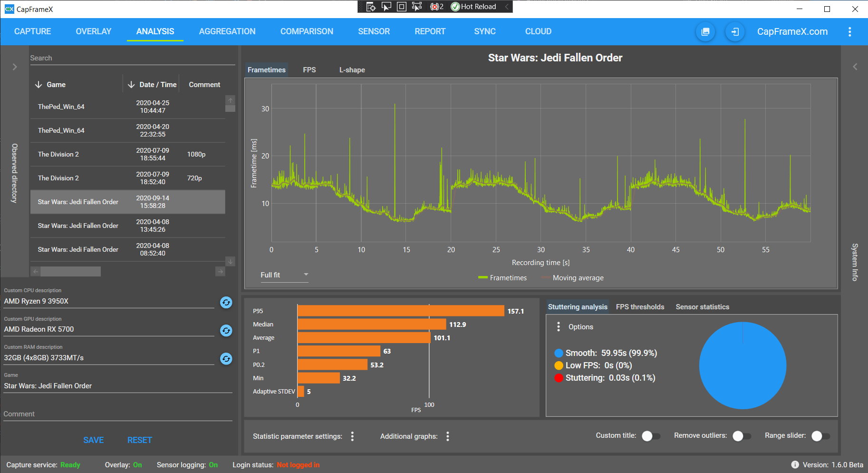This screenshot has height=473, width=868.
Task: Click the horizontal scrollbar under record list
Action: click(127, 272)
